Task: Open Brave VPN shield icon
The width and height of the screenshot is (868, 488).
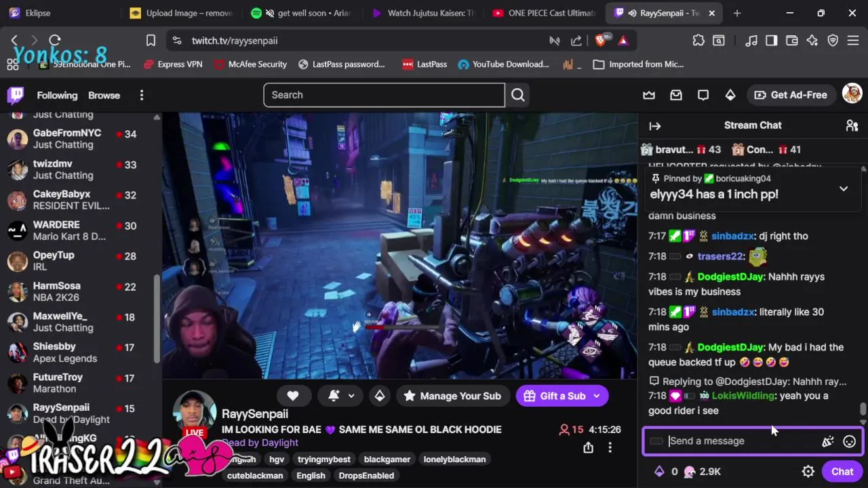Action: [x=833, y=41]
